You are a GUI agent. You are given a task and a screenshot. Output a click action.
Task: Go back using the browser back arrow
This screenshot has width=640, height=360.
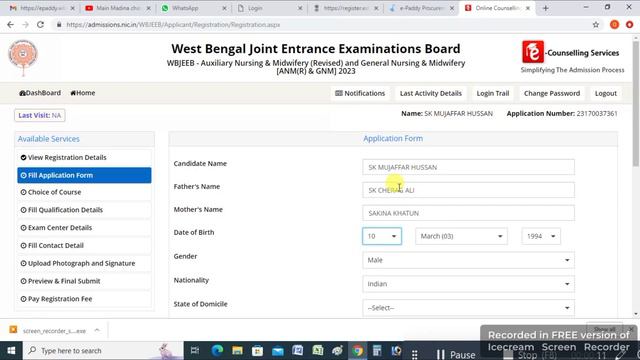click(x=11, y=24)
